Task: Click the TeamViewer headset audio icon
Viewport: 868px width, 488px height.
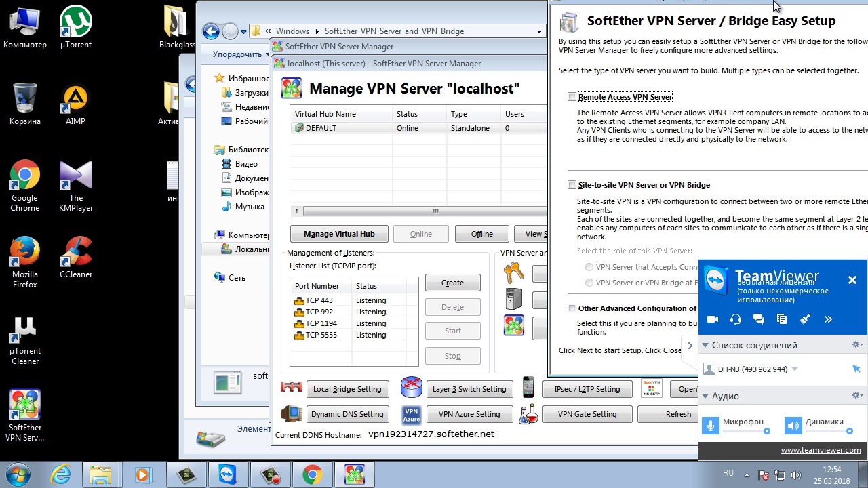Action: pyautogui.click(x=736, y=319)
